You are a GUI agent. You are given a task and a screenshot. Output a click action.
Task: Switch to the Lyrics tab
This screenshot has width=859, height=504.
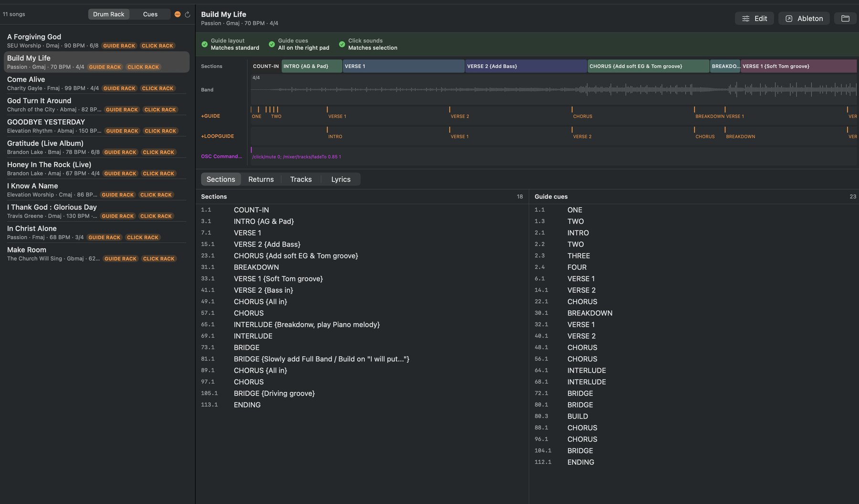pyautogui.click(x=341, y=179)
